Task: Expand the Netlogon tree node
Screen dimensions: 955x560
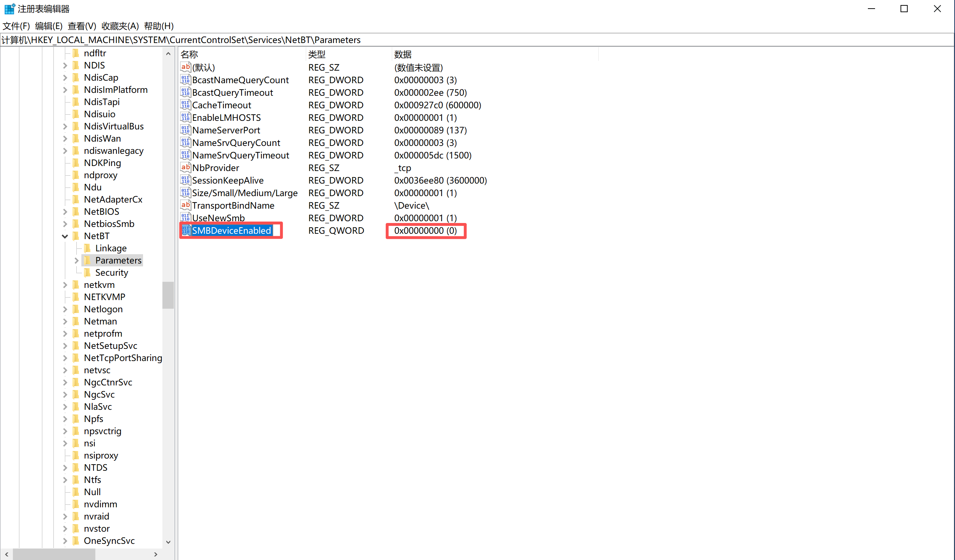Action: 65,309
